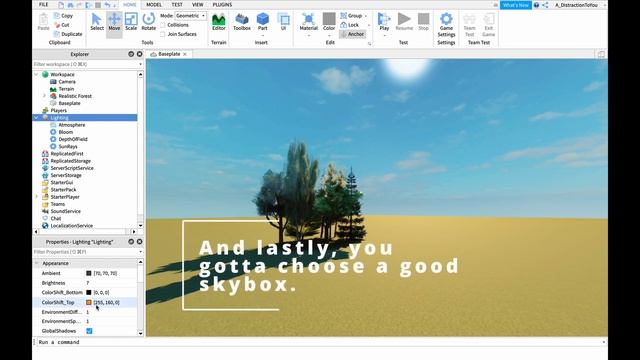
Task: Close the Explorer panel
Action: click(140, 54)
